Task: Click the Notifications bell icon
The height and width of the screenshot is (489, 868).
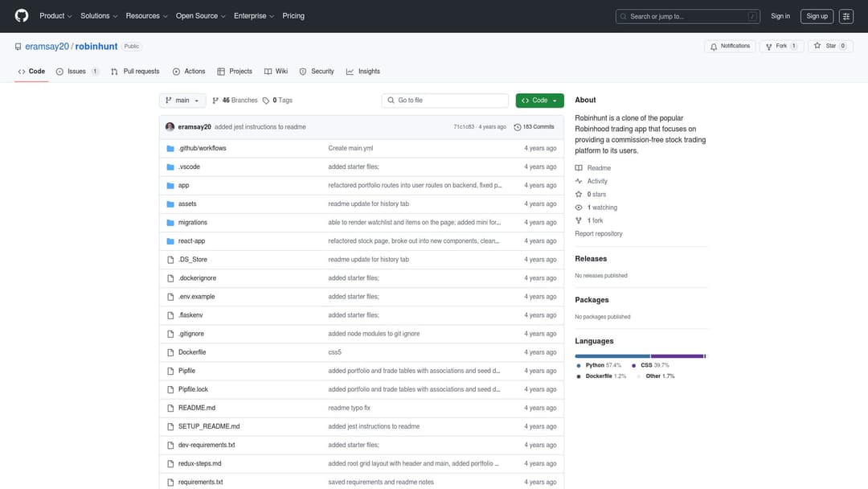Action: point(714,47)
